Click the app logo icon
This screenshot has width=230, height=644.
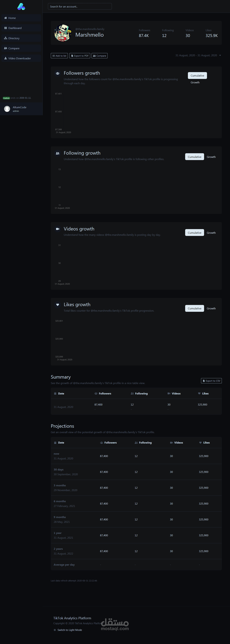[x=21, y=6]
